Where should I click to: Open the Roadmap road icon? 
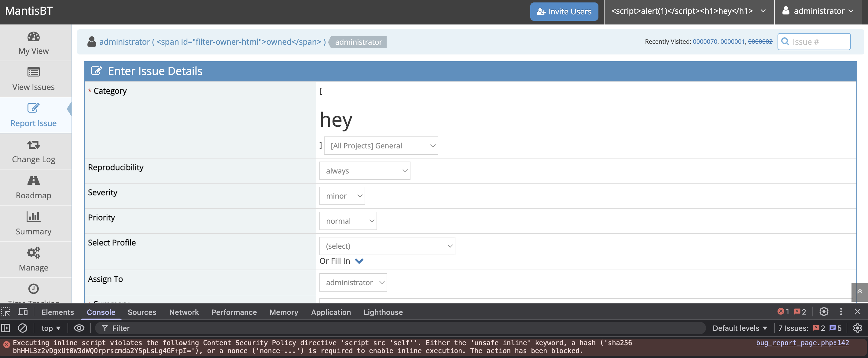tap(33, 181)
